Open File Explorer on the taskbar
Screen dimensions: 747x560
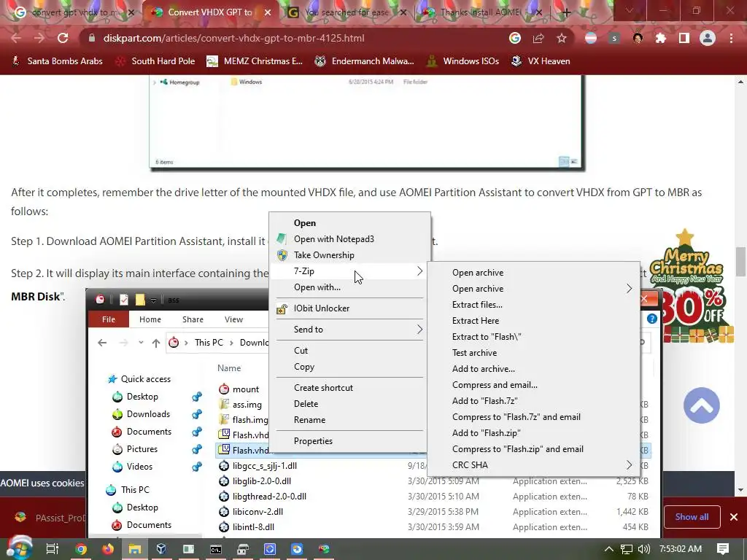tap(135, 549)
